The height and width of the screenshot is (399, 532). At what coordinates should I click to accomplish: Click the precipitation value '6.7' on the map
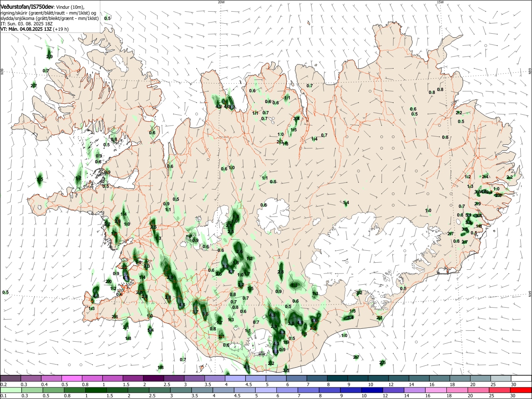click(232, 272)
